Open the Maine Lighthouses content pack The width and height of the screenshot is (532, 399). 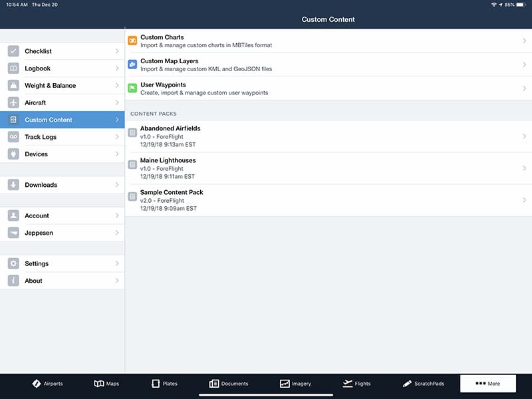[x=329, y=168]
